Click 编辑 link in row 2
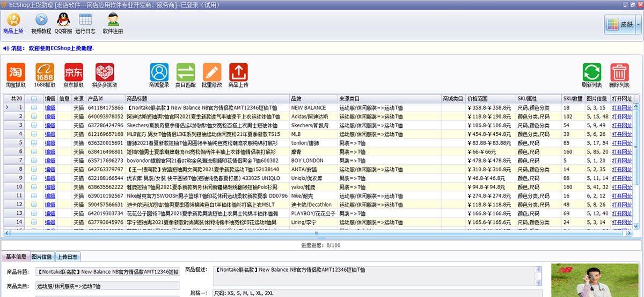Image resolution: width=644 pixels, height=297 pixels. [50, 117]
